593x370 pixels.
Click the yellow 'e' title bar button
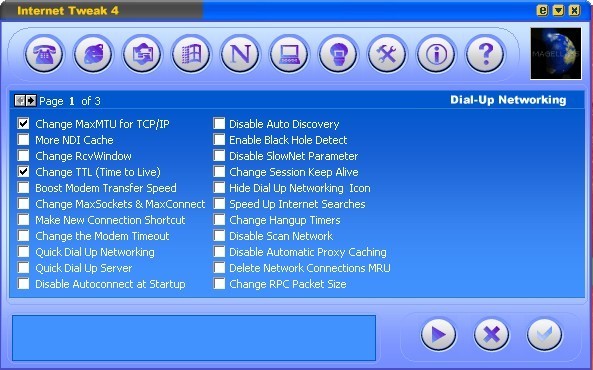(542, 10)
